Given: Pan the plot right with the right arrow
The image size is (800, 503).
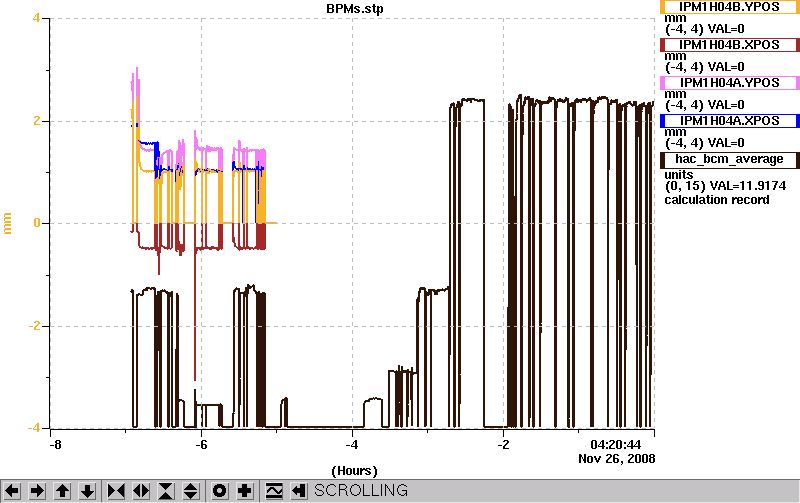Looking at the screenshot, I should coord(37,491).
